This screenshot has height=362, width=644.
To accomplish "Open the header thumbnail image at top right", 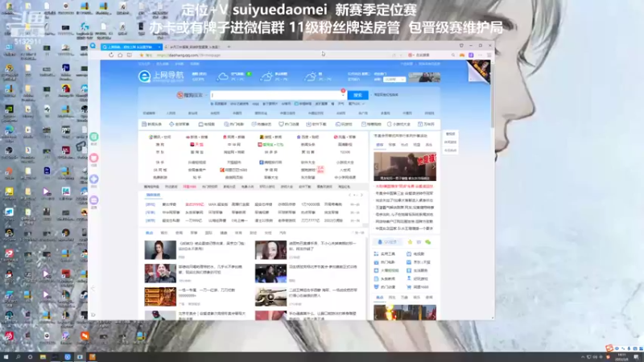I will pos(424,77).
